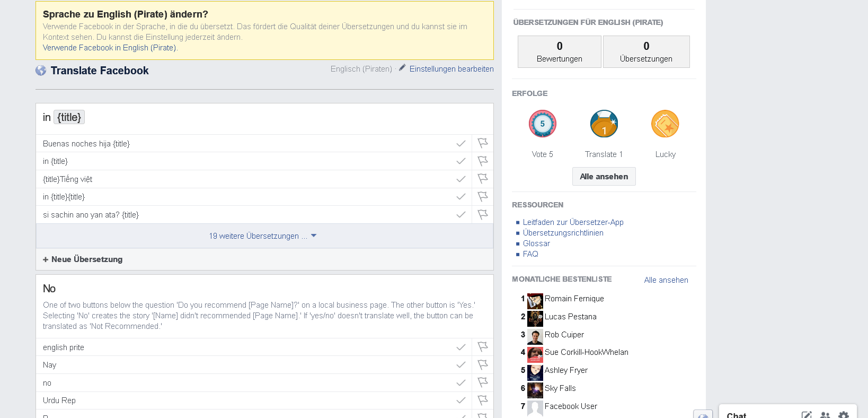The height and width of the screenshot is (418, 868).
Task: Click Rob Cuiper's name in leaderboard
Action: [x=564, y=335]
